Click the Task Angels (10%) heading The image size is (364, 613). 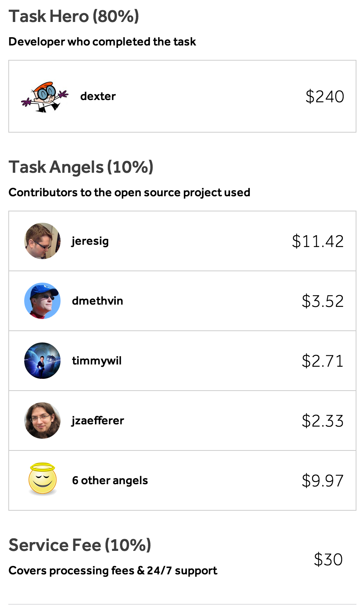pos(81,167)
